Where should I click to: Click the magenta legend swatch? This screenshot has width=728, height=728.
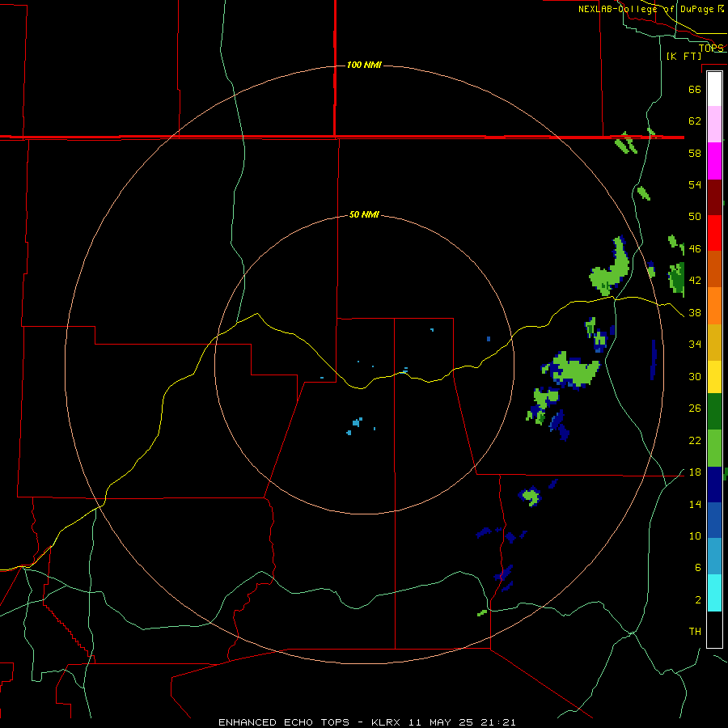click(x=714, y=161)
